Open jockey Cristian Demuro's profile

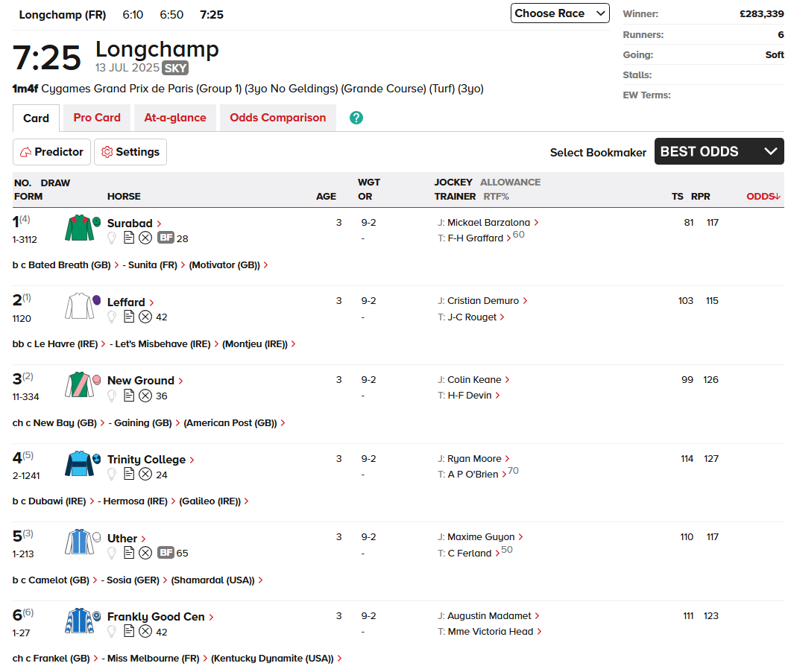[x=488, y=301]
